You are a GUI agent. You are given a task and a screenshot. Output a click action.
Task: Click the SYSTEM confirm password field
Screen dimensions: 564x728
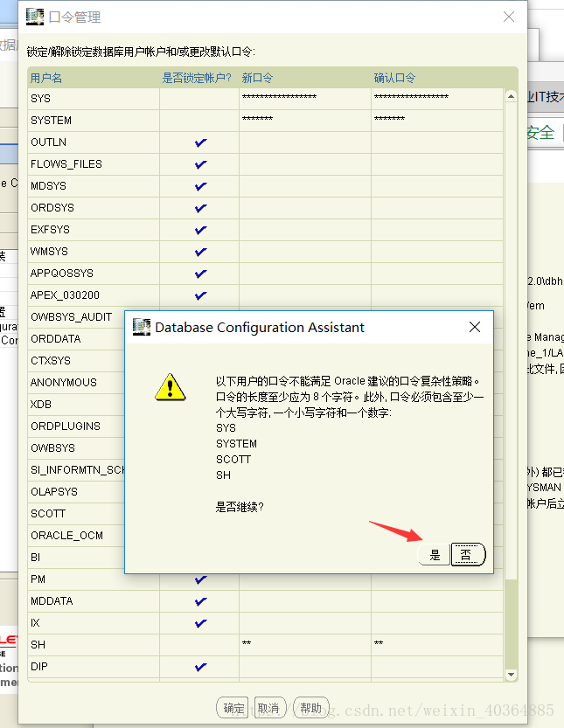tap(437, 121)
